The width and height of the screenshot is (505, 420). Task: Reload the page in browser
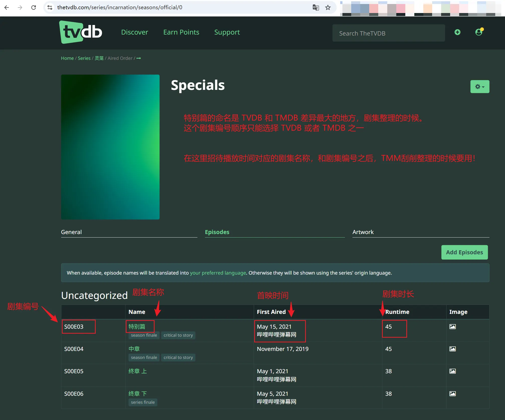tap(34, 8)
